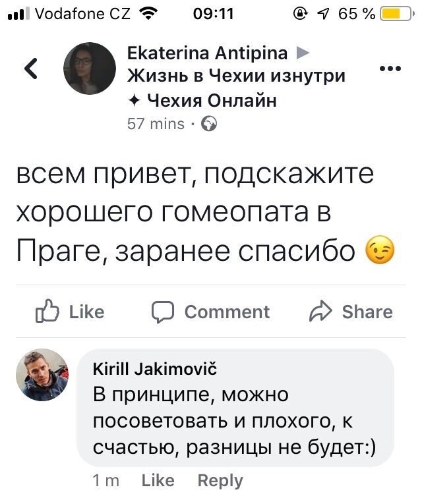Tap the thumbs-up Like icon
The image size is (422, 504).
click(47, 312)
